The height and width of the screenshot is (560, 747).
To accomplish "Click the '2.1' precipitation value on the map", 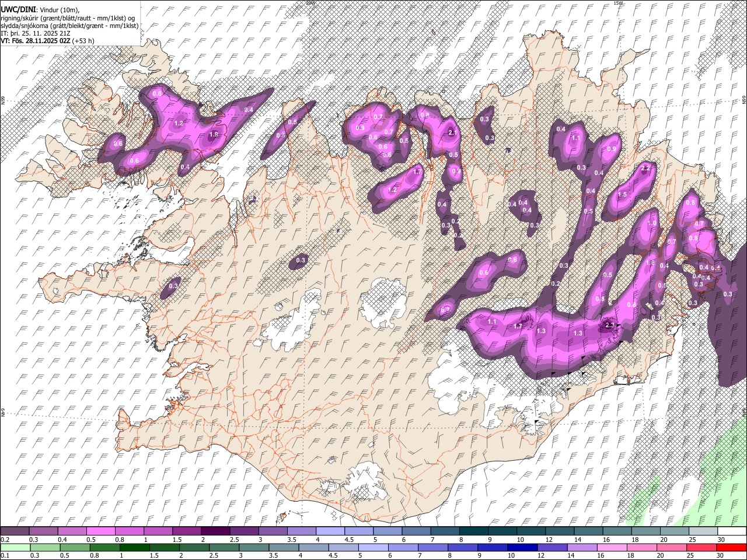I will pos(453,132).
